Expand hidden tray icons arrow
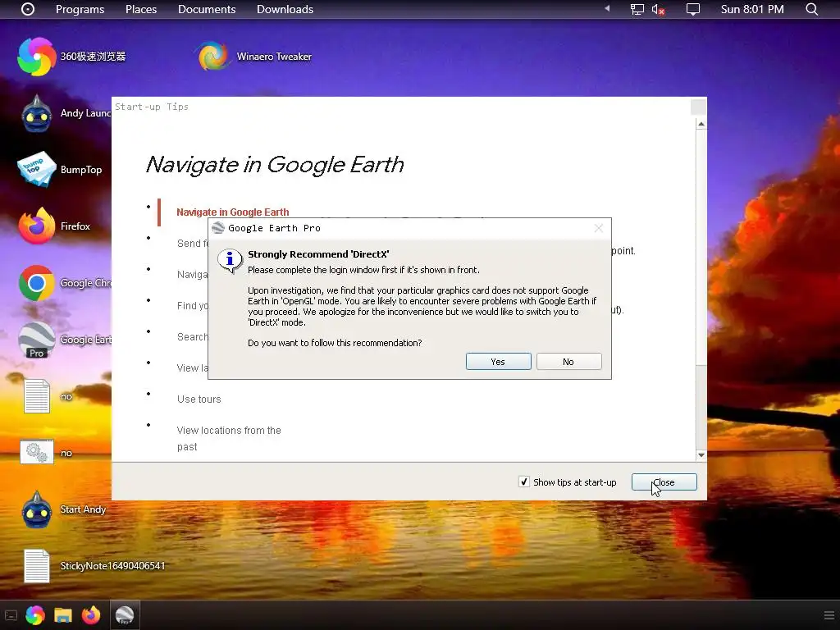Screen dimensions: 840x630 tap(607, 8)
